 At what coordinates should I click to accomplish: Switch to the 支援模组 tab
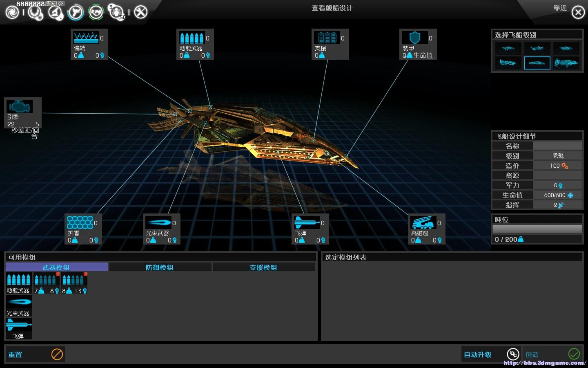[x=264, y=267]
